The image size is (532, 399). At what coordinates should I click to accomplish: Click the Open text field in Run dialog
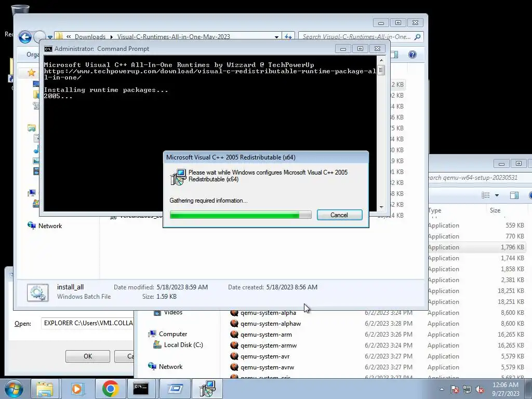click(88, 323)
